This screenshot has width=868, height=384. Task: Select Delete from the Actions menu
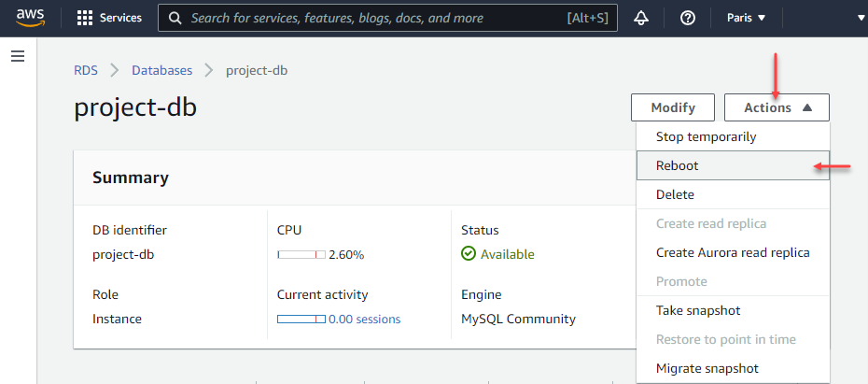coord(675,194)
